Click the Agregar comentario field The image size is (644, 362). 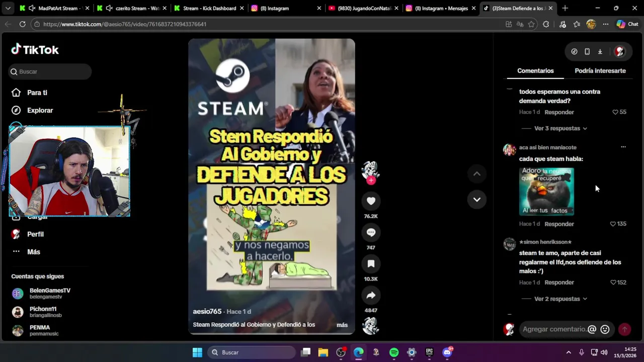coord(553,329)
